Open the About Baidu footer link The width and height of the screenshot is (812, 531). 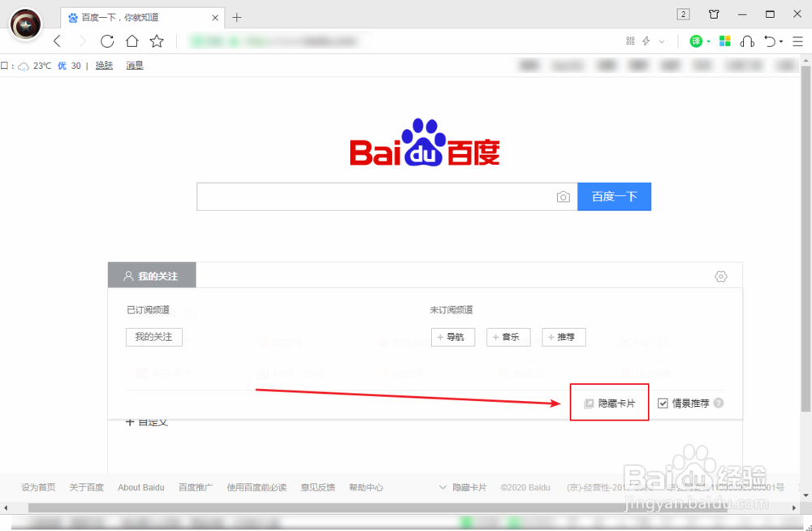140,487
